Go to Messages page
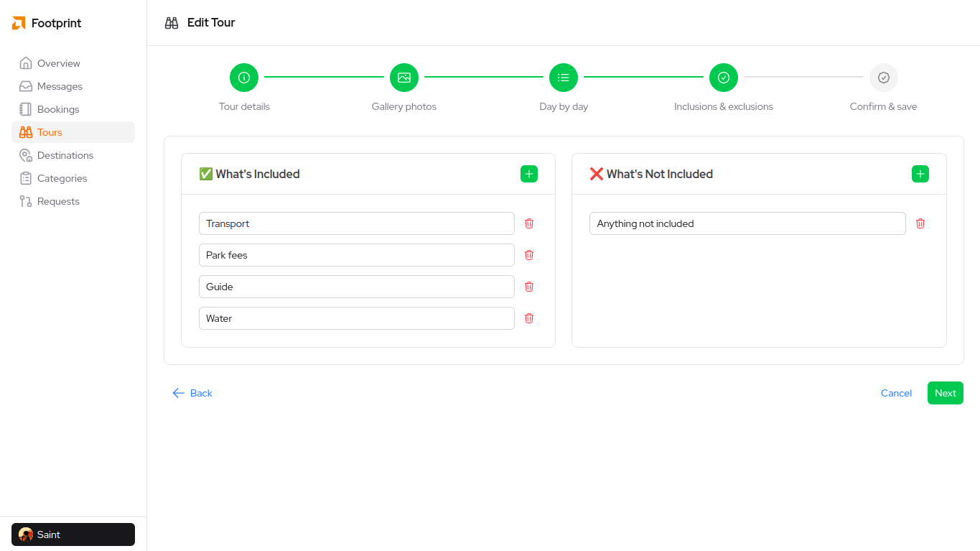 (x=73, y=86)
